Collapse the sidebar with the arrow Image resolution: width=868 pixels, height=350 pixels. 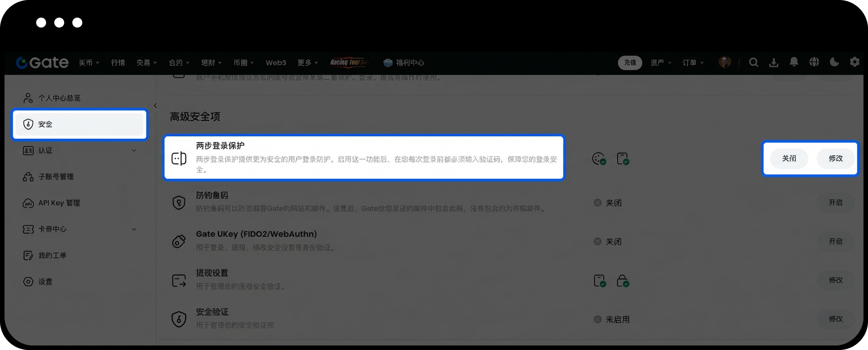click(155, 106)
